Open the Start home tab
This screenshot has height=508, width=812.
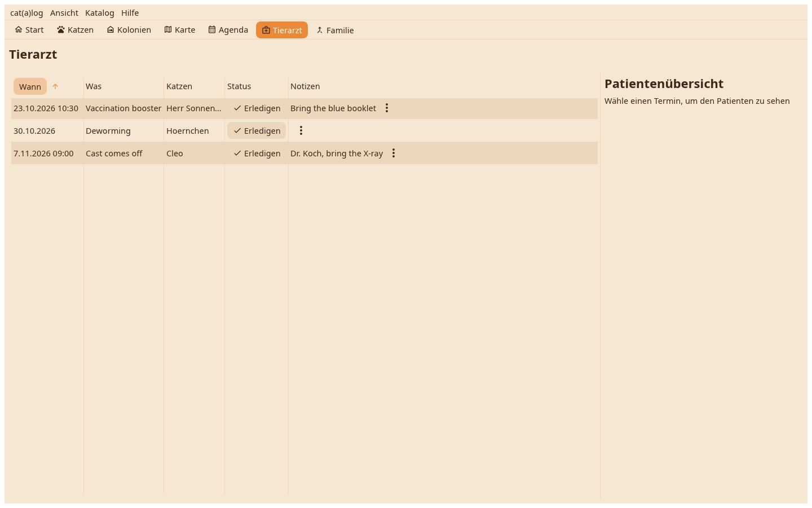[x=29, y=30]
